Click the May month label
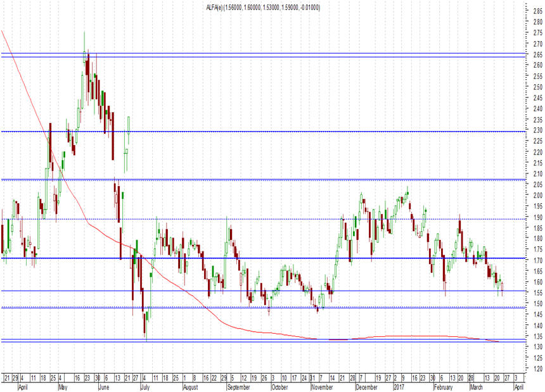The image size is (545, 392). (63, 387)
